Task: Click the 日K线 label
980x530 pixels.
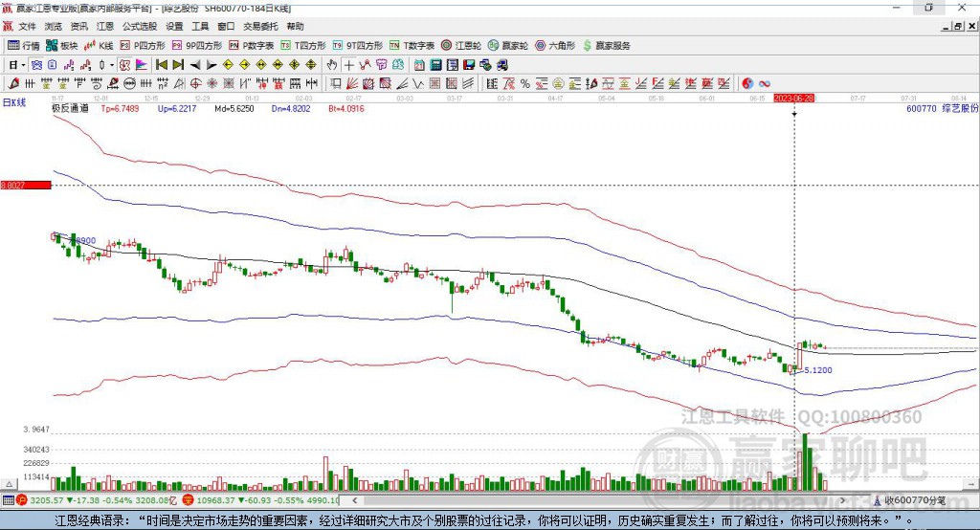Action: 13,102
